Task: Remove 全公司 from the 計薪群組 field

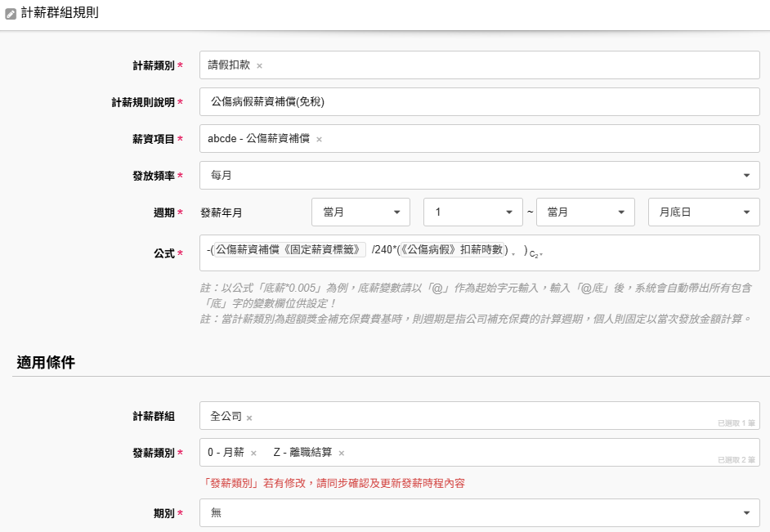Action: [x=249, y=418]
